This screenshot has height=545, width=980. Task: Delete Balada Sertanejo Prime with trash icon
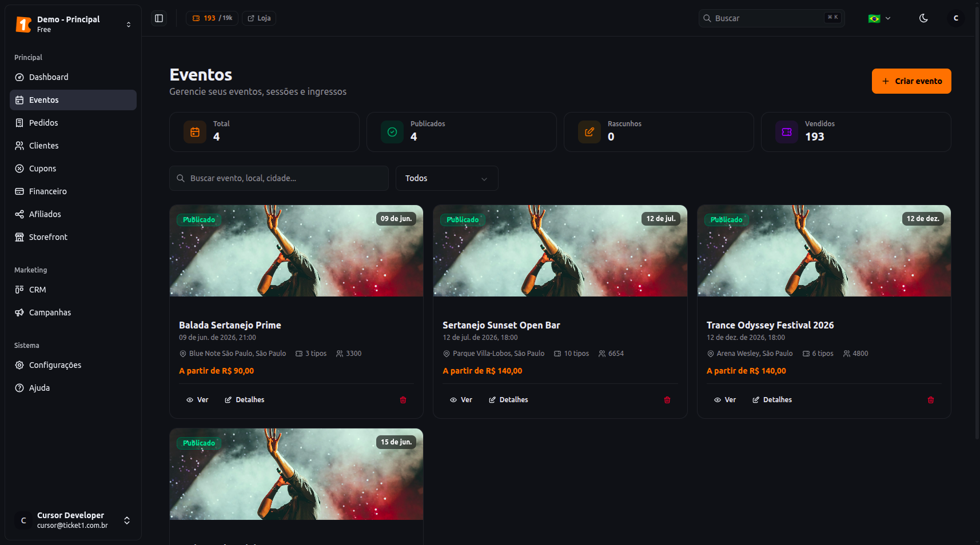click(403, 400)
